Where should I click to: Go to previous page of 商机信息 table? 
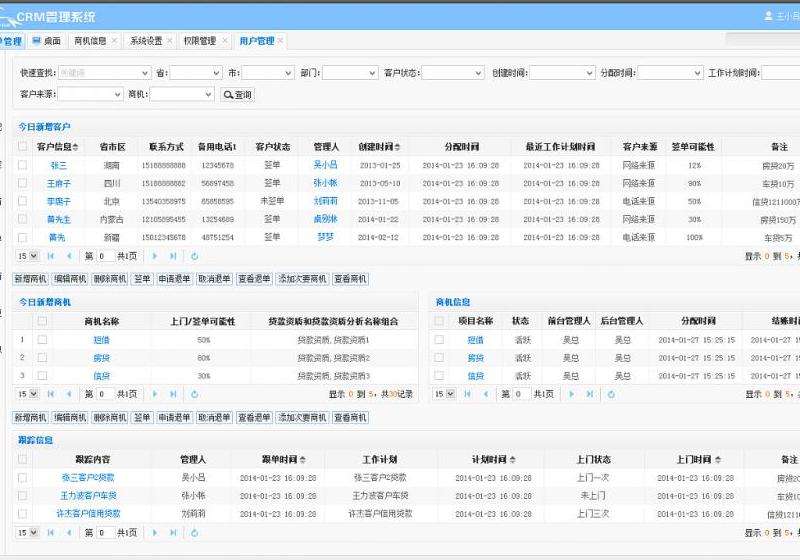(486, 394)
